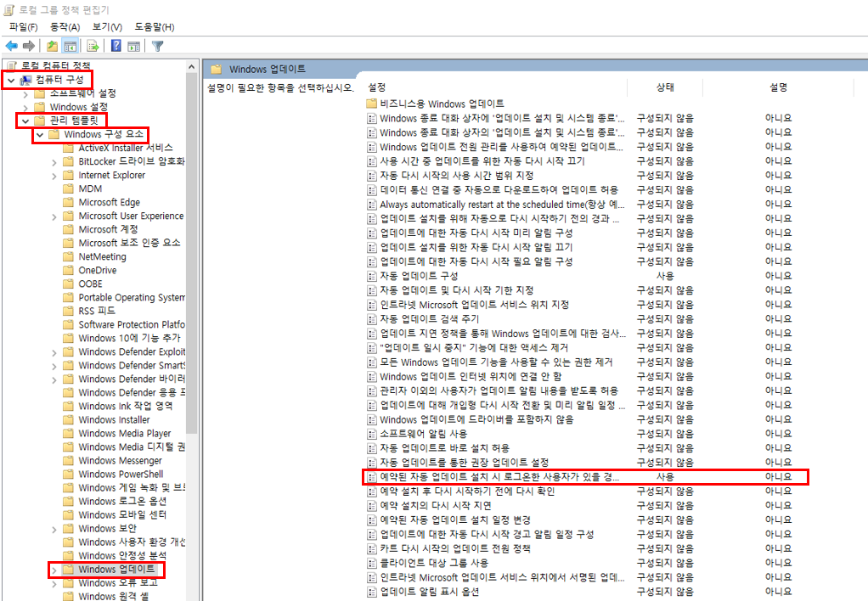Open the Help toolbar icon

tap(116, 46)
